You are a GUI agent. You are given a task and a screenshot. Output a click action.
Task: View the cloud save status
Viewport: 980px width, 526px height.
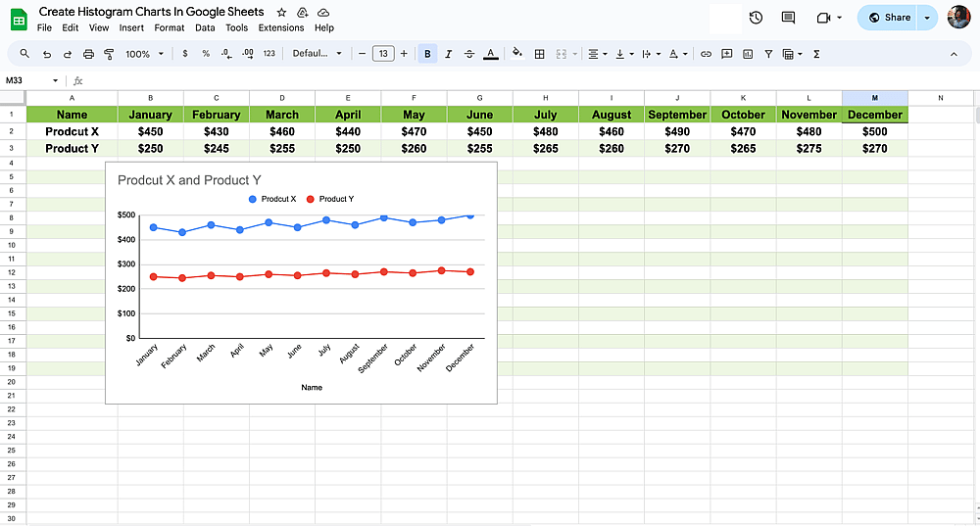[323, 13]
